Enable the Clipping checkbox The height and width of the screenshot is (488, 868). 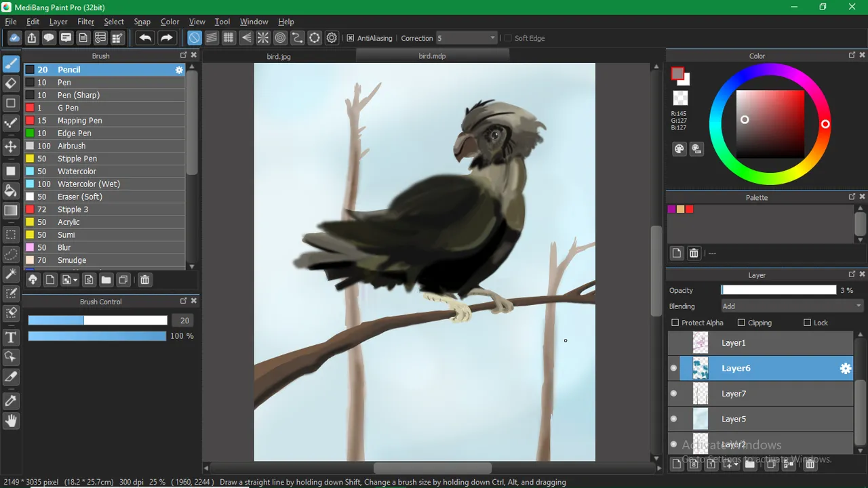741,323
